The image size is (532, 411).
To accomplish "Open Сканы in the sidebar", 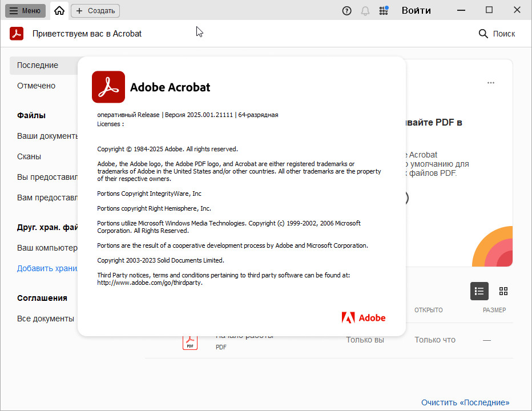I will pos(29,156).
